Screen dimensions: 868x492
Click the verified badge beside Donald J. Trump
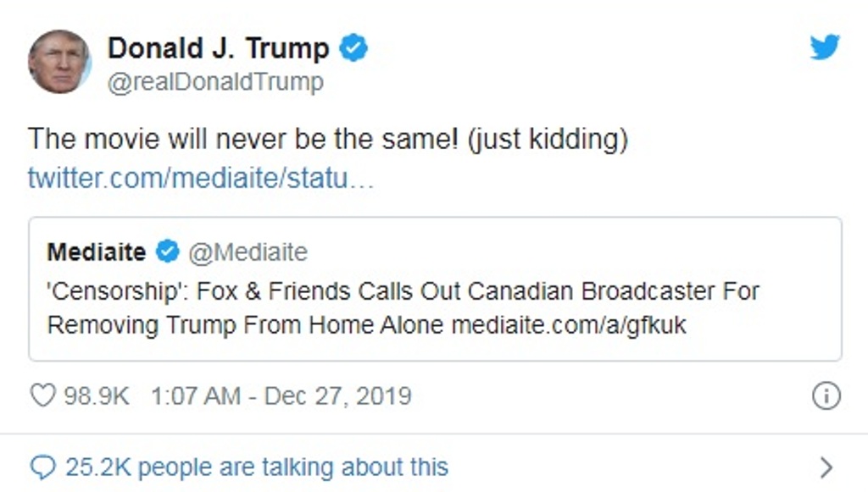[x=353, y=48]
